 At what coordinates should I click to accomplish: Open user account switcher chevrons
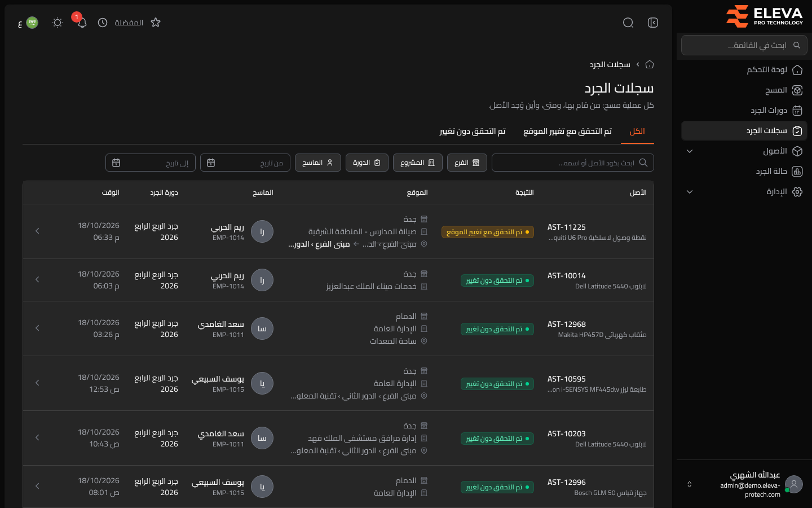(x=689, y=484)
